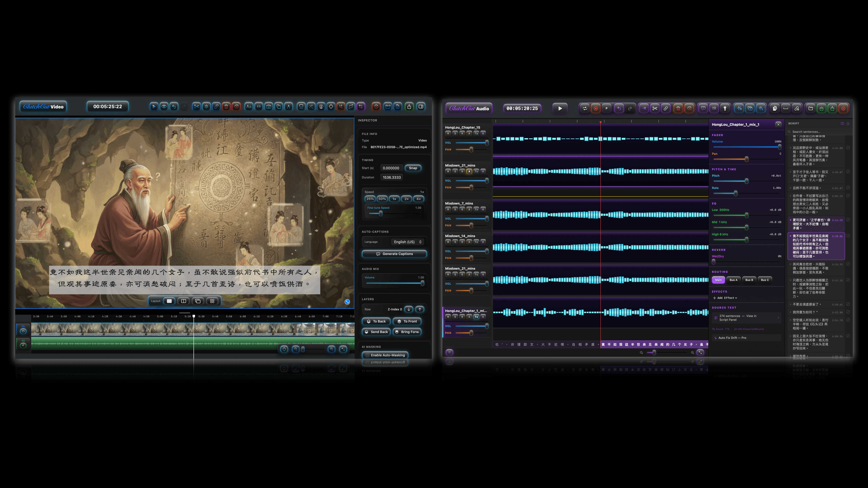Click the key icon in Audio toolbar
868x488 pixels.
725,108
